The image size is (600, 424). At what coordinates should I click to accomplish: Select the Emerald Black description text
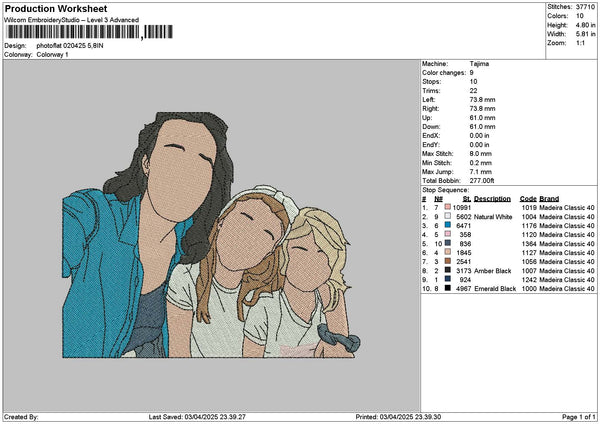(x=495, y=289)
